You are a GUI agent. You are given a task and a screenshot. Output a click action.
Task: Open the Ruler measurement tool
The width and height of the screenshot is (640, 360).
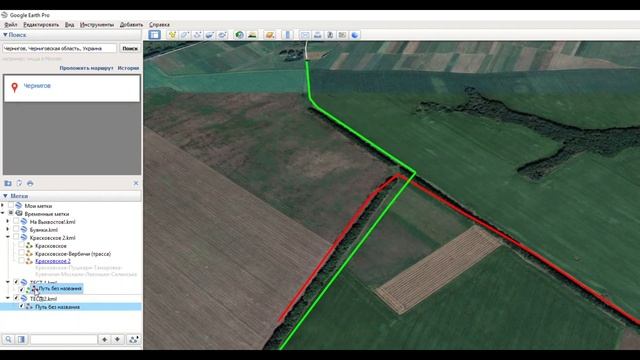pos(288,35)
